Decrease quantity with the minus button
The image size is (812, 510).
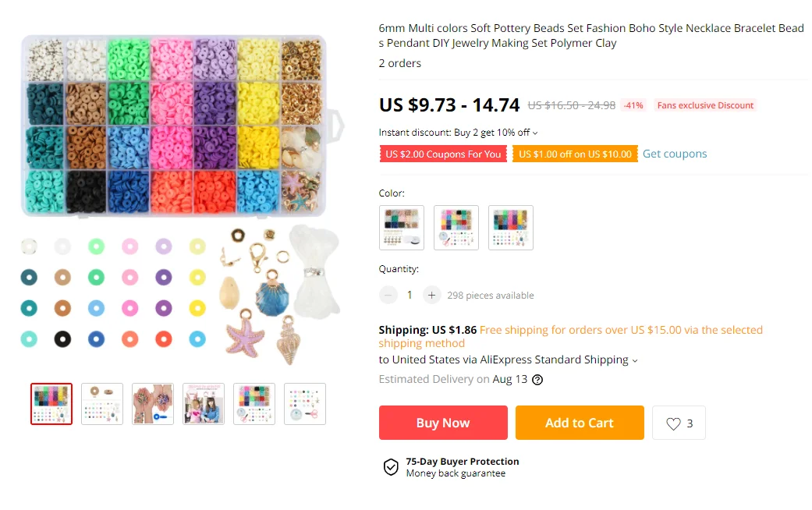point(388,295)
